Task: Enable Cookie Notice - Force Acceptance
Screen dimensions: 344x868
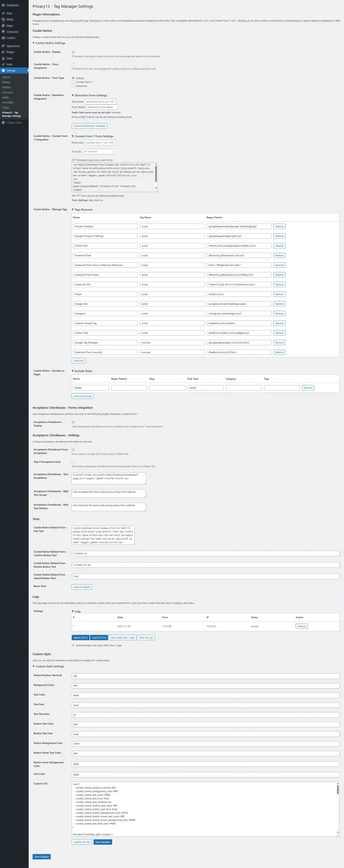Action: (73, 64)
